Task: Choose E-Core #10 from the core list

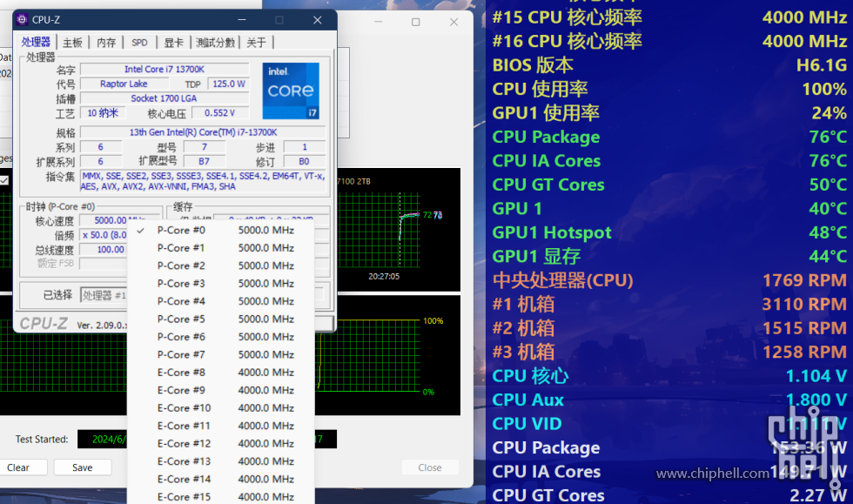Action: coord(221,407)
